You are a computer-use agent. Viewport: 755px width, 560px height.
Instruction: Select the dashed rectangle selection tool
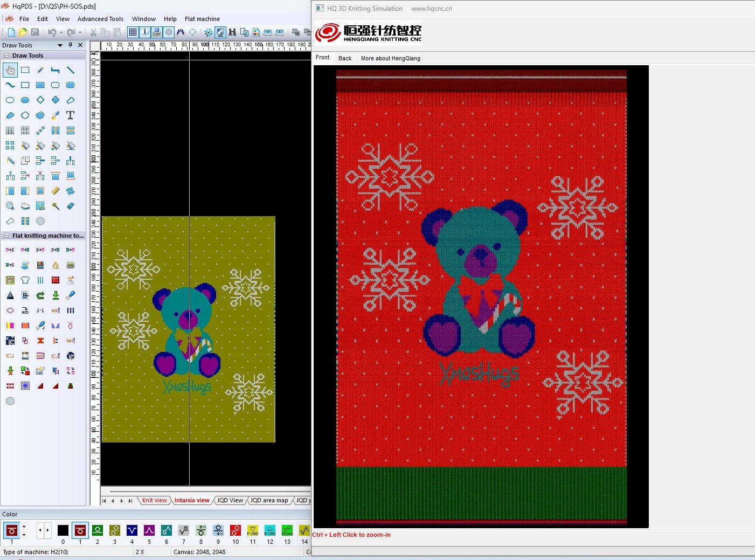coord(25,70)
